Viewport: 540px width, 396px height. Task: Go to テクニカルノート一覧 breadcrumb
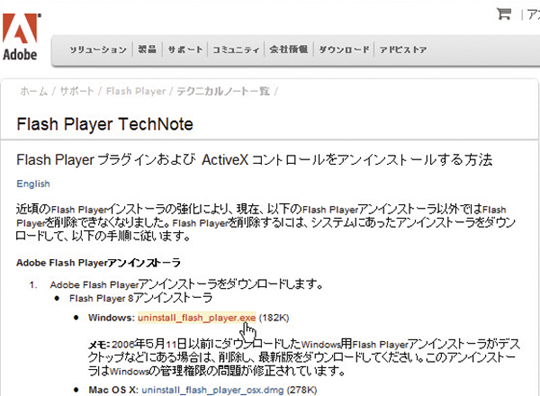(223, 91)
